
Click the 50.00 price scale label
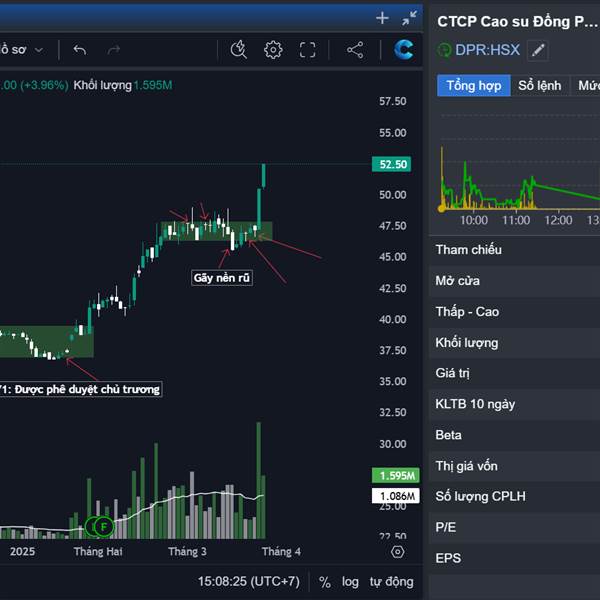(393, 195)
